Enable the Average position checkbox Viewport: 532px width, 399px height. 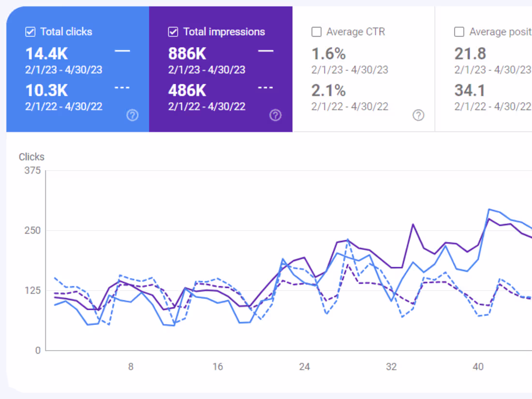pyautogui.click(x=459, y=31)
